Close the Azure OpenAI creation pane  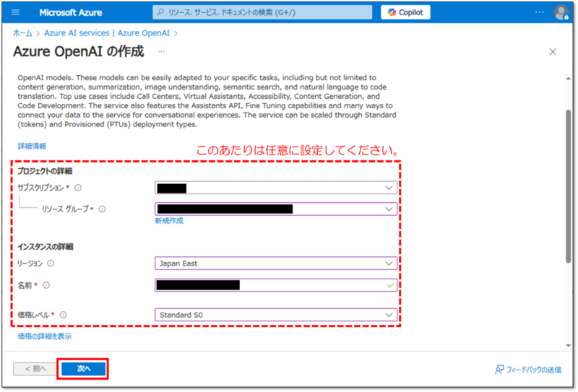point(553,52)
